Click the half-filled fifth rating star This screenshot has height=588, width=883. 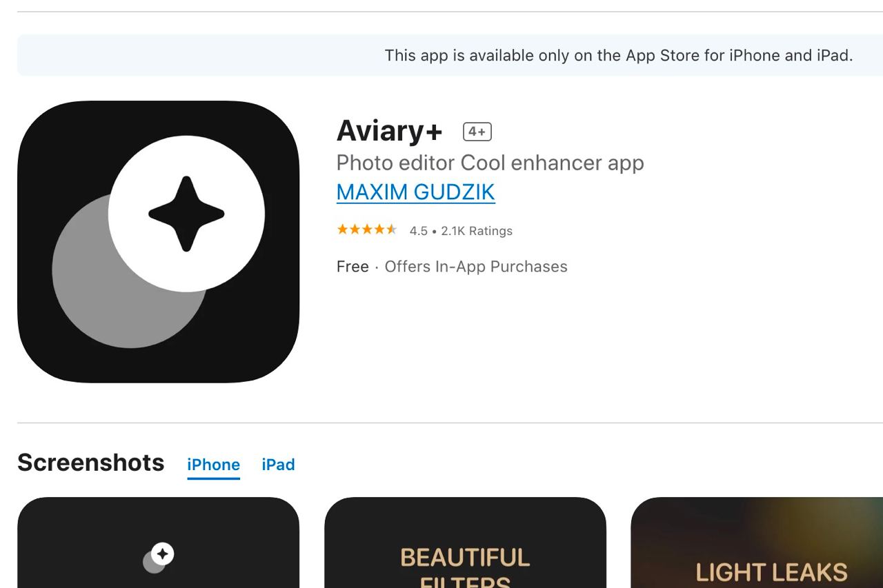391,230
